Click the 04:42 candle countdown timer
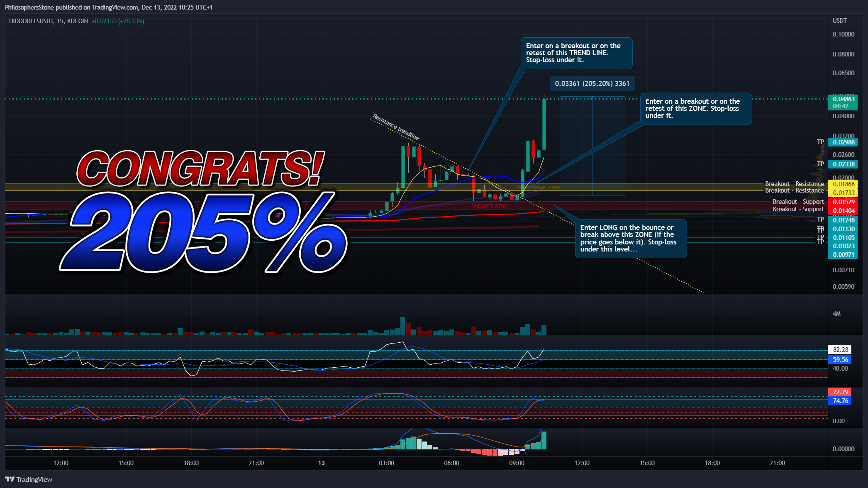The height and width of the screenshot is (488, 868). click(841, 106)
